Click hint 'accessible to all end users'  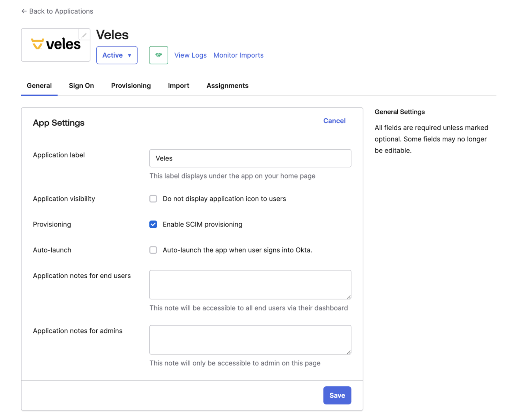(248, 308)
